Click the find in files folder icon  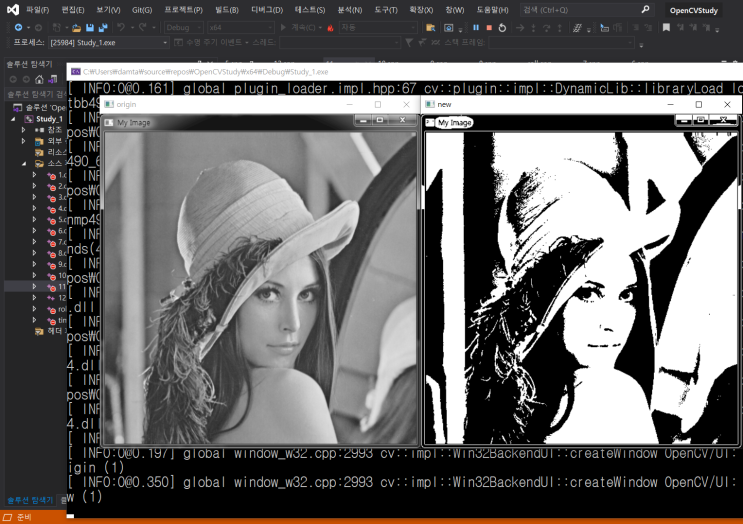(x=430, y=28)
